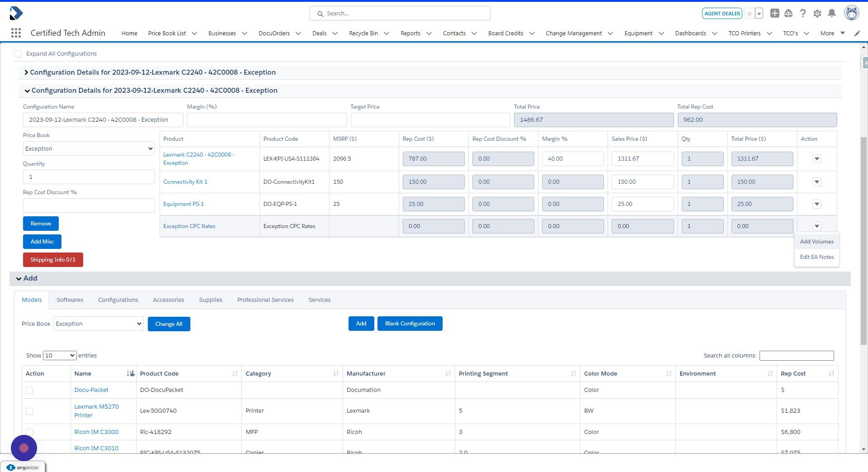Open the Setup gear icon

(817, 13)
